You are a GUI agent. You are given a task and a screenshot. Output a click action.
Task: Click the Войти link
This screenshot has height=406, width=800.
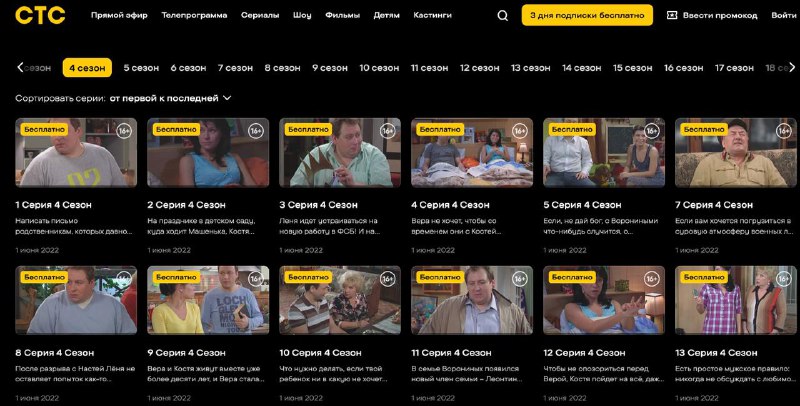click(784, 15)
